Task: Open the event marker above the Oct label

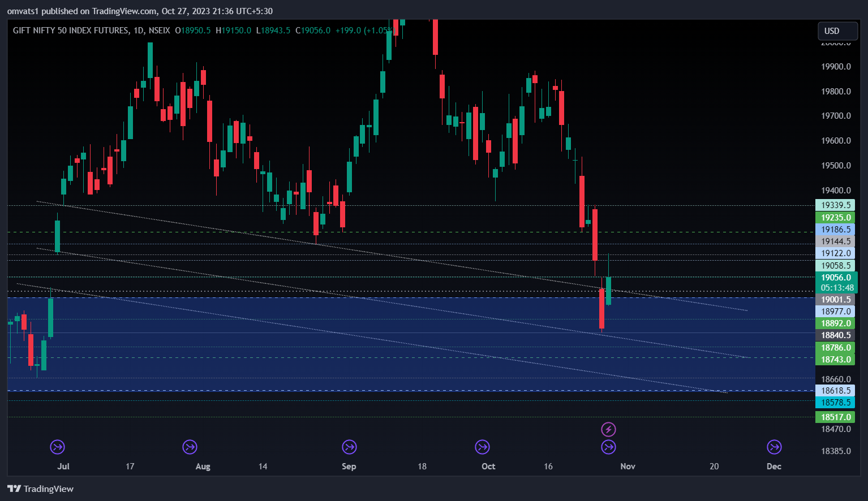Action: point(482,447)
